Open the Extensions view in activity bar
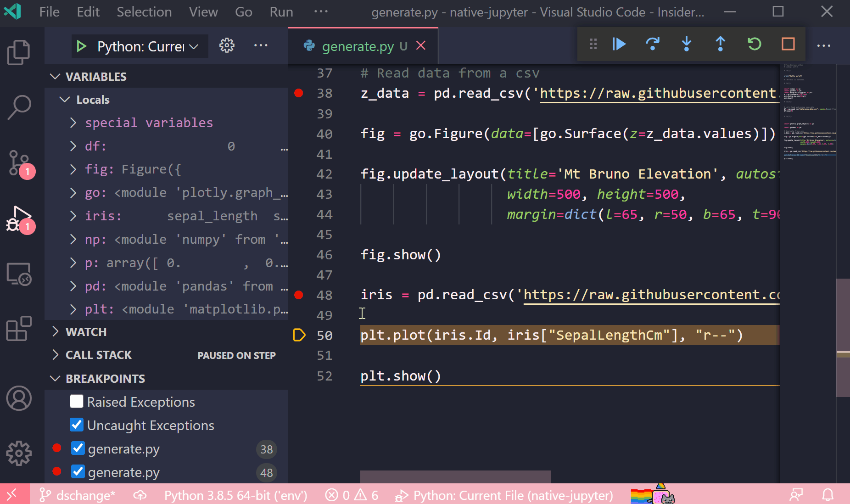Image resolution: width=850 pixels, height=504 pixels. click(x=19, y=329)
